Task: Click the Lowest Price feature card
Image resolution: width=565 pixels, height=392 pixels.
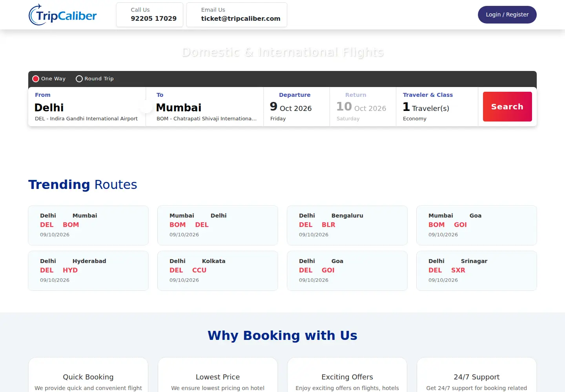Action: click(218, 375)
